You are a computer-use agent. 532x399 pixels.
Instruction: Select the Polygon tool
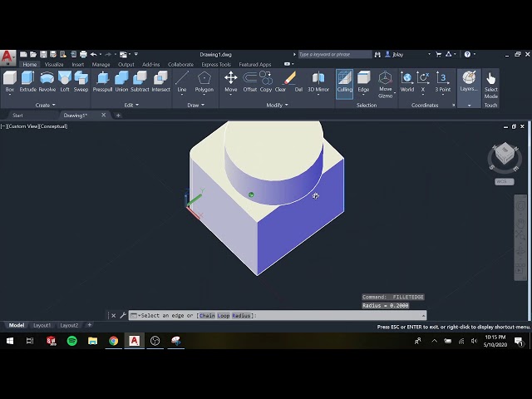[204, 81]
